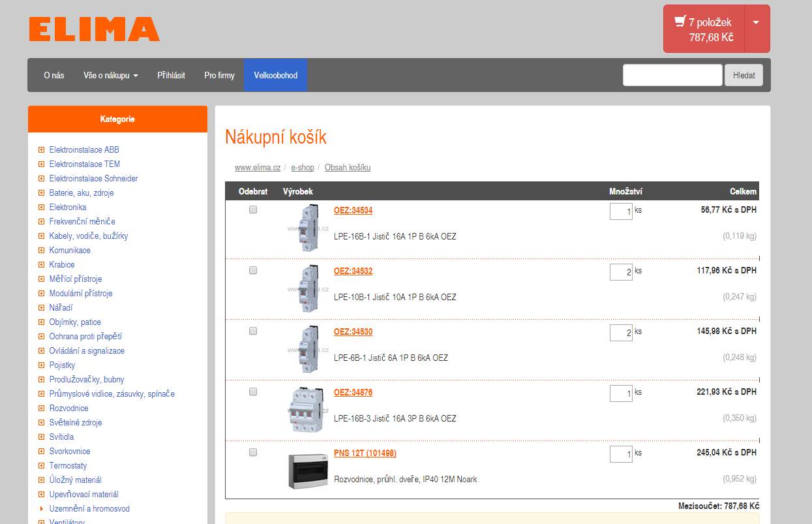Expand the Objímky, patice plus icon
The height and width of the screenshot is (524, 812).
42,322
